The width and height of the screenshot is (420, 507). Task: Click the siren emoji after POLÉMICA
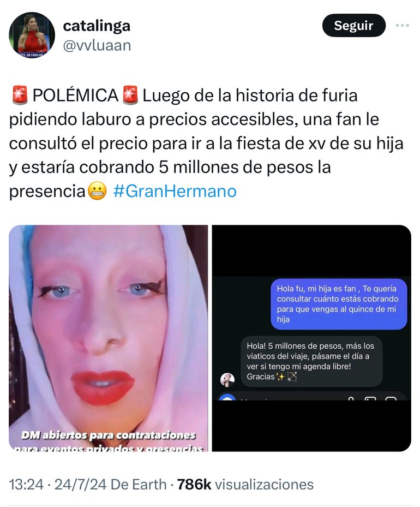click(130, 96)
